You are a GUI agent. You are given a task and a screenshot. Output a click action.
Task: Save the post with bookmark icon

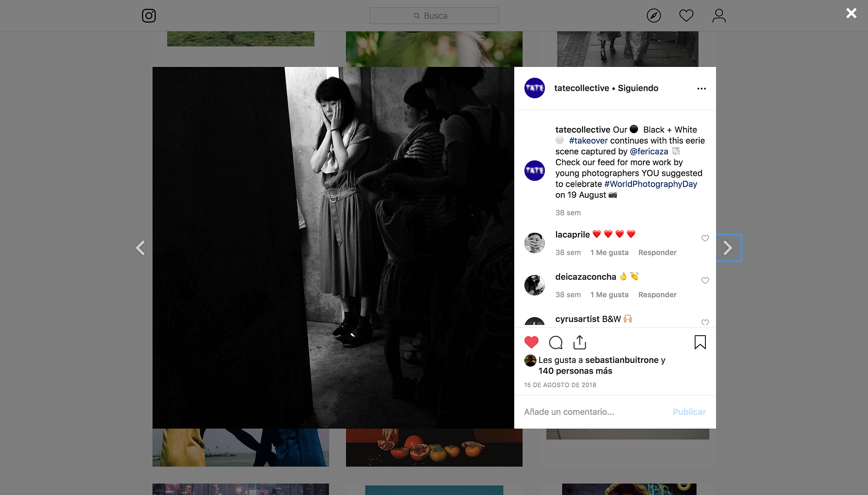click(x=700, y=342)
